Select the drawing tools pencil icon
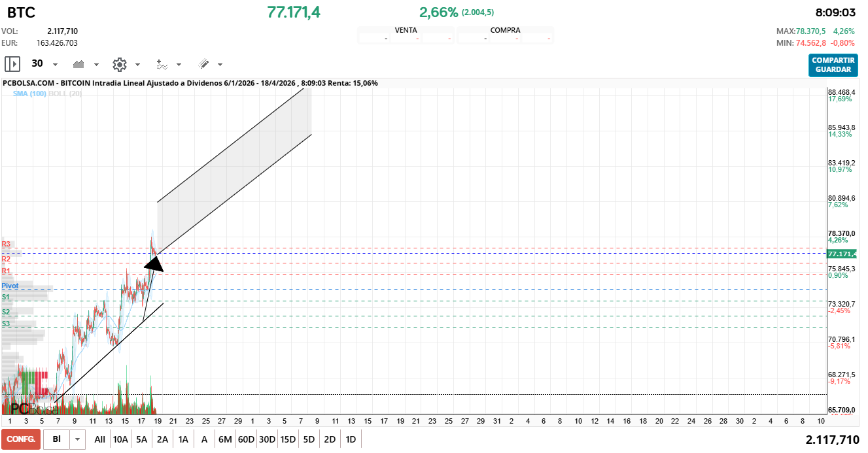The image size is (868, 453). pos(205,64)
